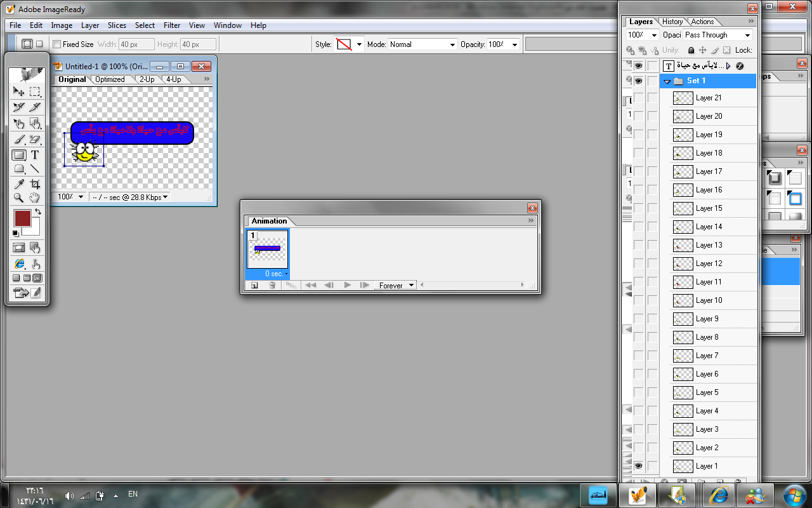Select the Move tool

[x=19, y=92]
